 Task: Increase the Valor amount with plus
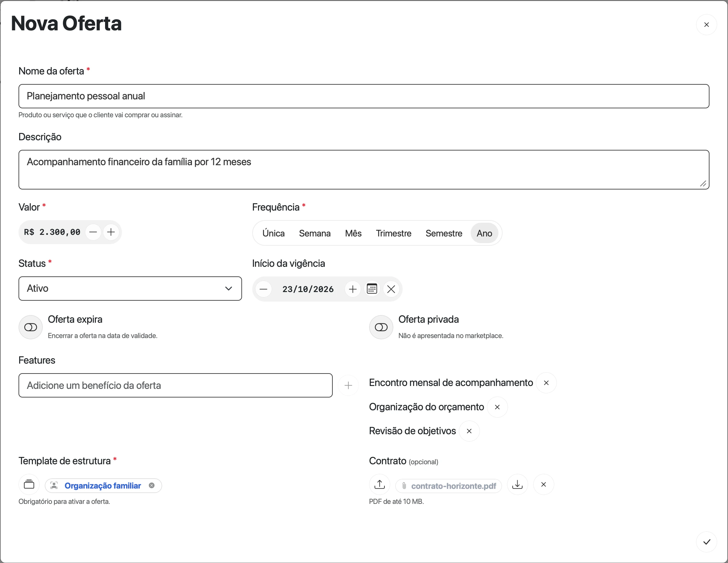[111, 232]
